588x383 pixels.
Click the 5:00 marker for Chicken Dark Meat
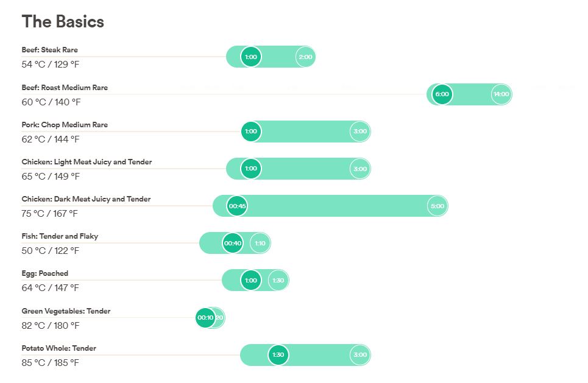(x=437, y=206)
